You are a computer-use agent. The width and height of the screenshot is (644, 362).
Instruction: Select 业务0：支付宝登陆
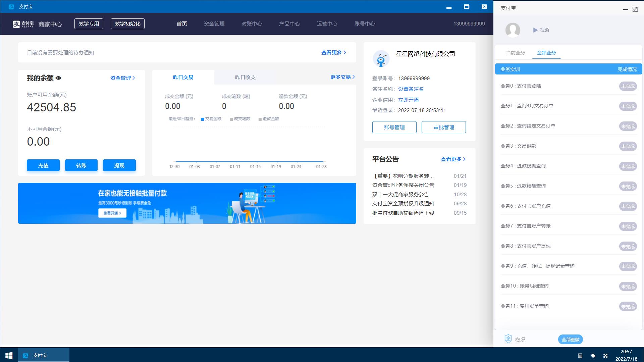[x=521, y=86]
